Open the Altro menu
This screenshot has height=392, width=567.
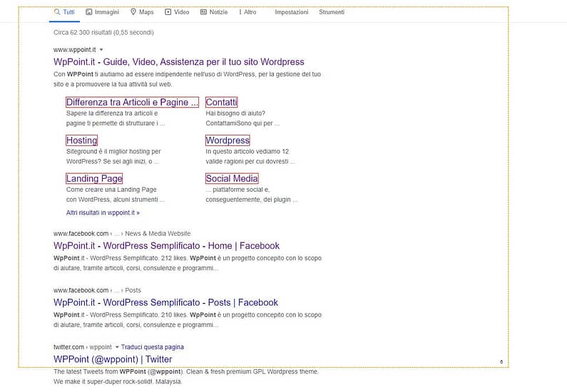coord(247,12)
